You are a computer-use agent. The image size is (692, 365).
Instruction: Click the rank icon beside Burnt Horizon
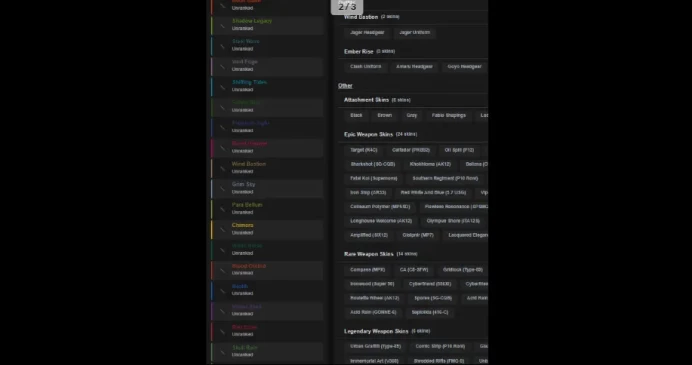tap(223, 148)
